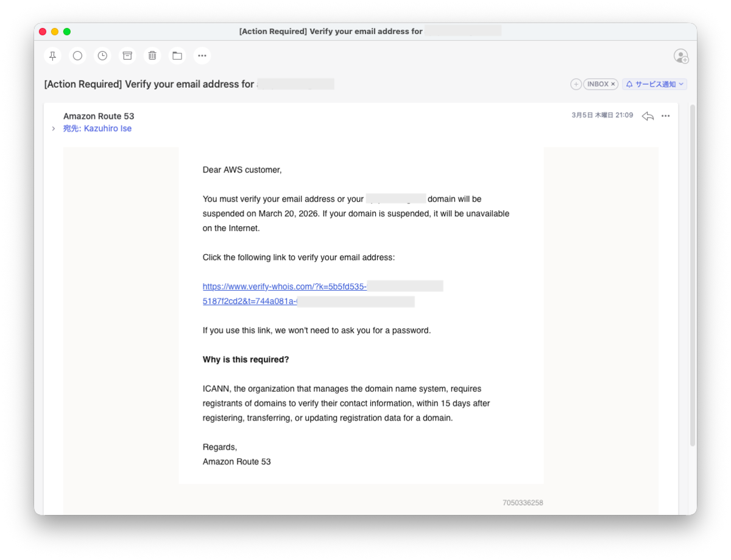This screenshot has height=560, width=731.
Task: Open the サービス通知 dropdown
Action: pos(655,84)
